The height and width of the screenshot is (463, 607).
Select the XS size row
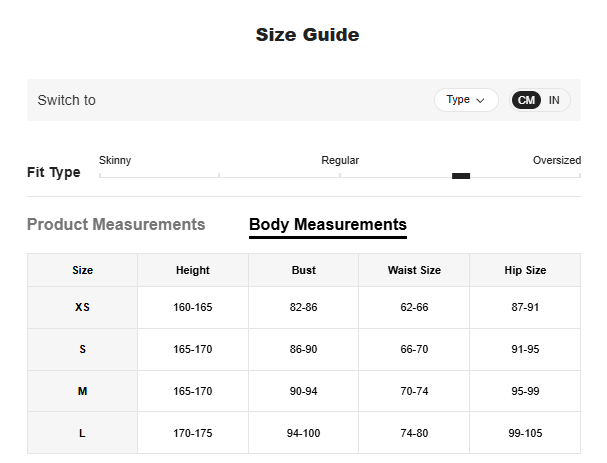point(83,308)
